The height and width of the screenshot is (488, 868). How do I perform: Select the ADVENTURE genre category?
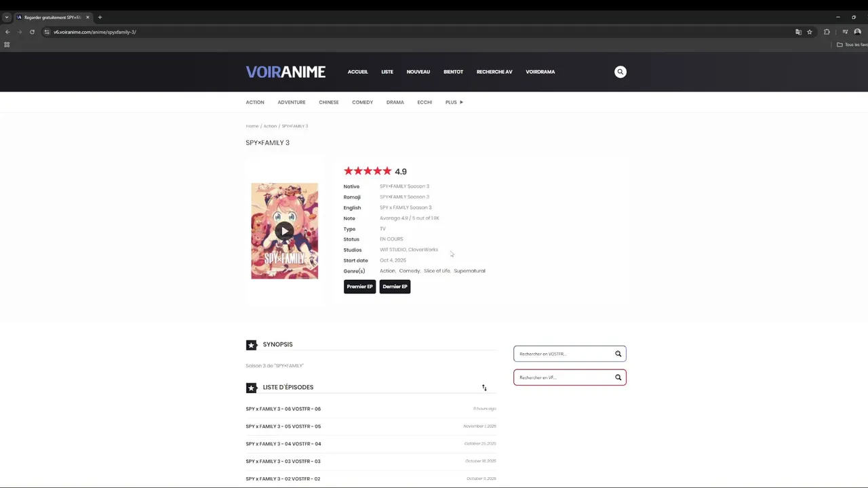tap(292, 102)
